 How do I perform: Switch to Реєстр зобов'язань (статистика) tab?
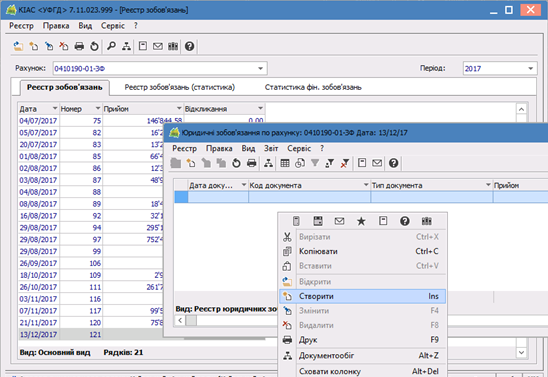[180, 87]
